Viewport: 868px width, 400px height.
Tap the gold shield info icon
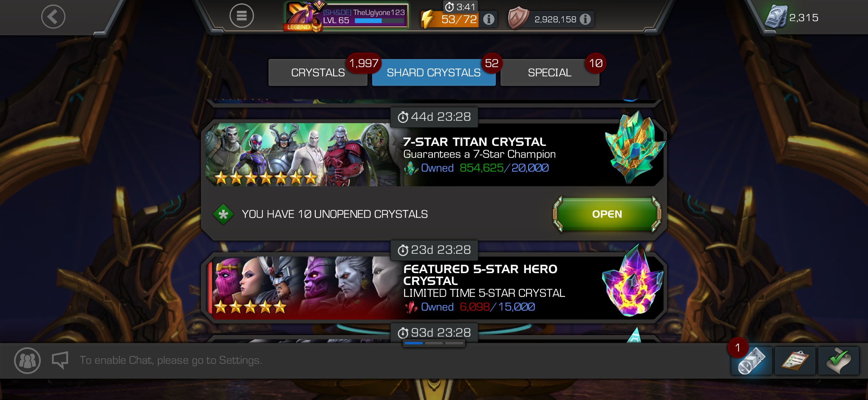tap(585, 19)
